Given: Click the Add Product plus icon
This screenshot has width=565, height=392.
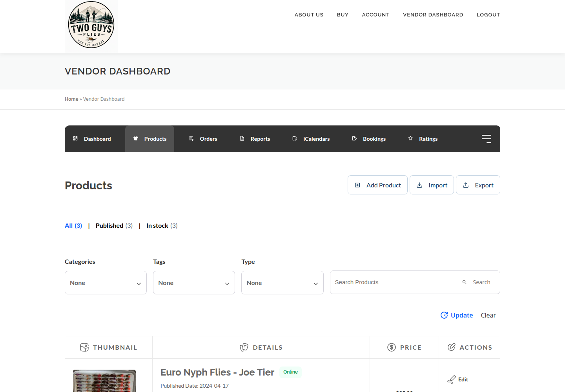Looking at the screenshot, I should (357, 185).
